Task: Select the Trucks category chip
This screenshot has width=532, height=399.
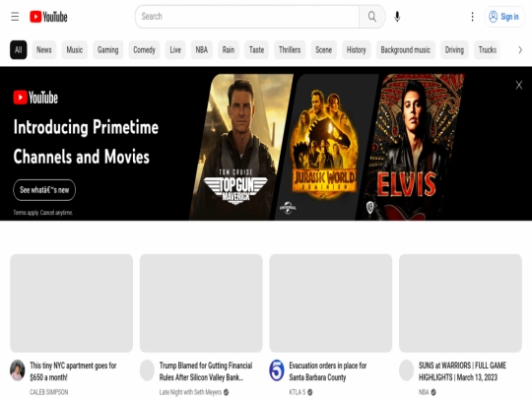Action: pos(488,50)
